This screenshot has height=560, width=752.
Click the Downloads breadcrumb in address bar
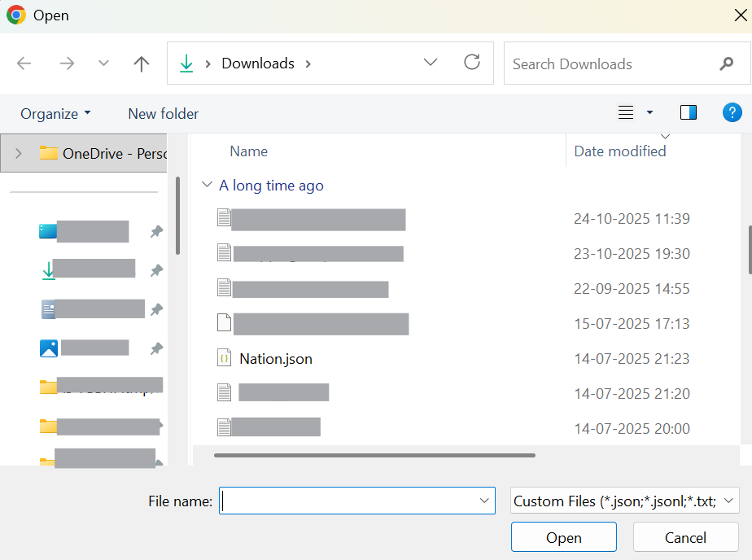(x=258, y=63)
